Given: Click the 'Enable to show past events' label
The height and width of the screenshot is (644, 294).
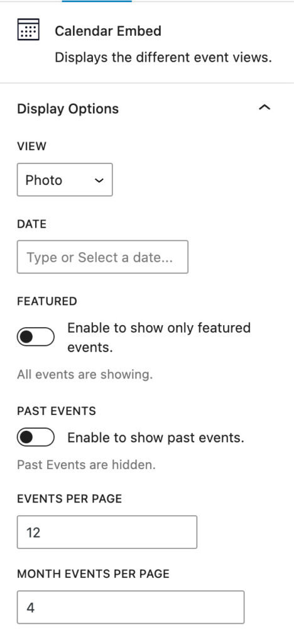Looking at the screenshot, I should (156, 438).
